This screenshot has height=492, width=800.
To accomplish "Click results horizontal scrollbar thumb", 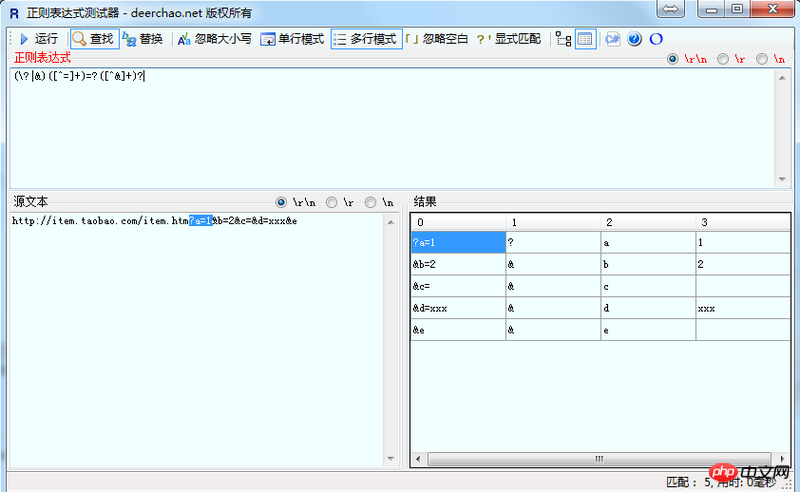I will coord(599,459).
